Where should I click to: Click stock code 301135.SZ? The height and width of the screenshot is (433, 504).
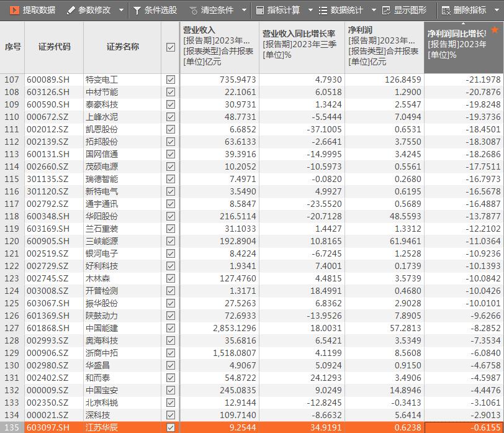[x=48, y=179]
